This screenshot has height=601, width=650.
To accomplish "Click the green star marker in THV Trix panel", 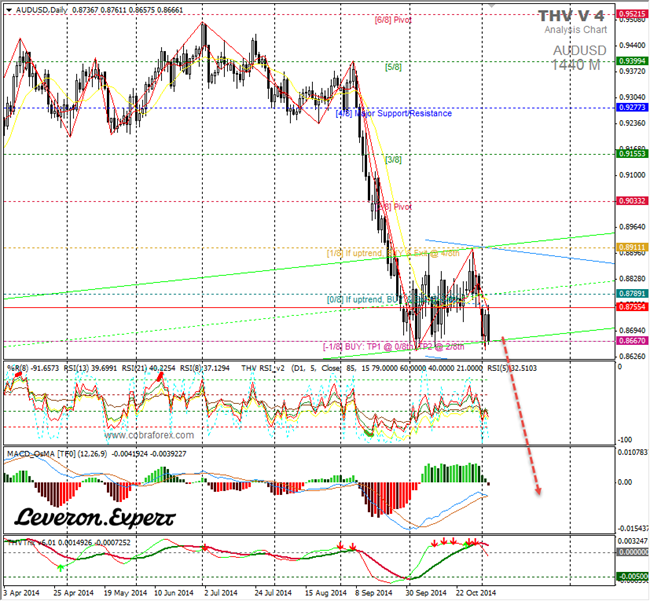I will coord(60,566).
